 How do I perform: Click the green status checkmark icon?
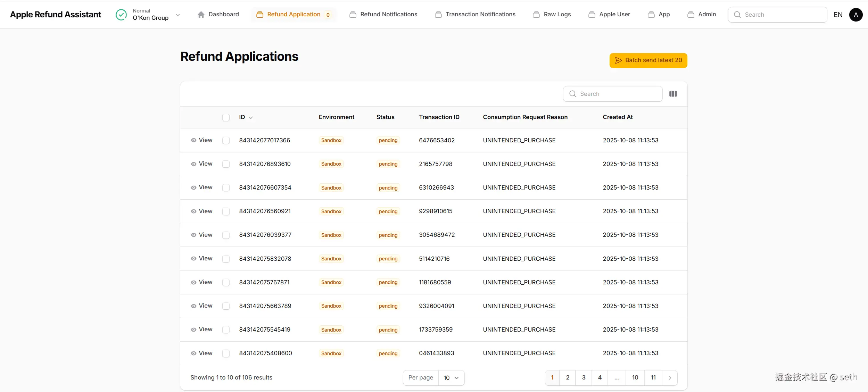(x=121, y=15)
